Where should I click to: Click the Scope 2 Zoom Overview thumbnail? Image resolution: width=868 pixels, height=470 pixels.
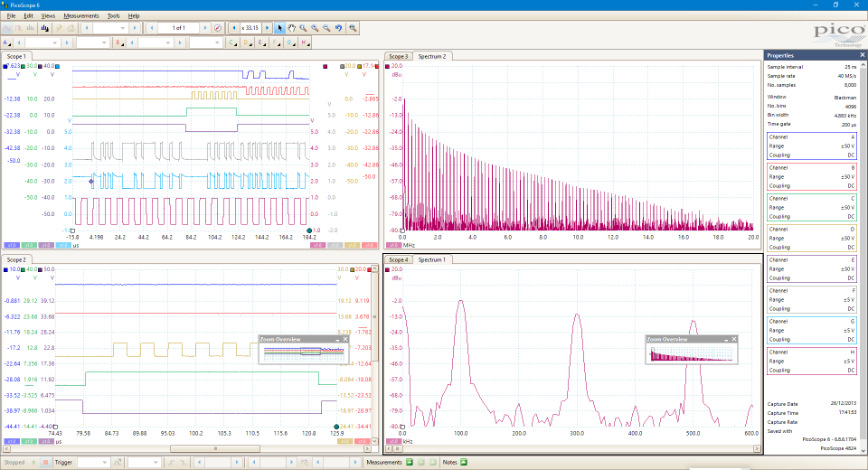[304, 352]
